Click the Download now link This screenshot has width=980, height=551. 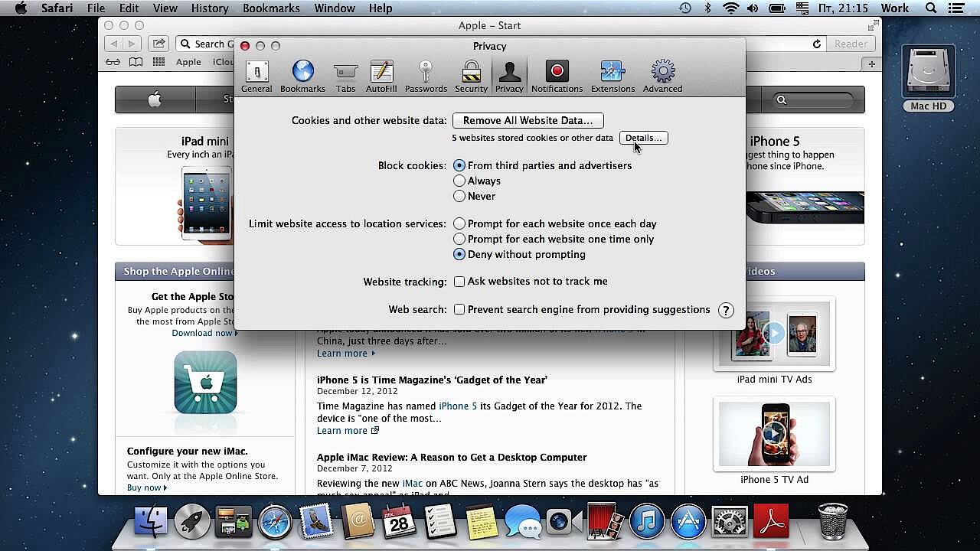[205, 333]
